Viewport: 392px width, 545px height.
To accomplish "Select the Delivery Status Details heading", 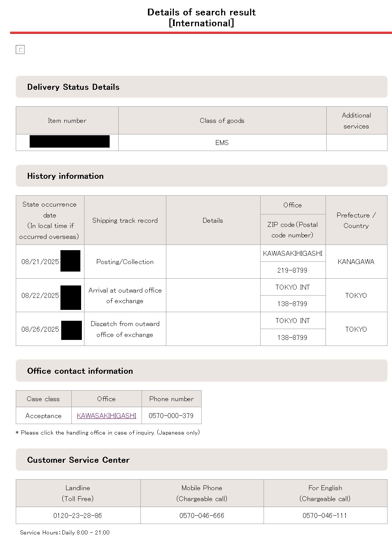I will [73, 87].
